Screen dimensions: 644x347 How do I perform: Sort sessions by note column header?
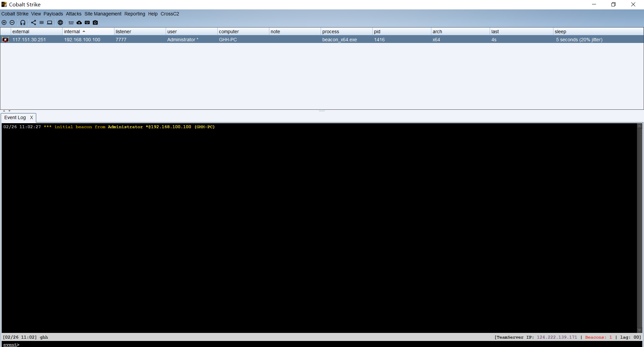click(x=295, y=32)
